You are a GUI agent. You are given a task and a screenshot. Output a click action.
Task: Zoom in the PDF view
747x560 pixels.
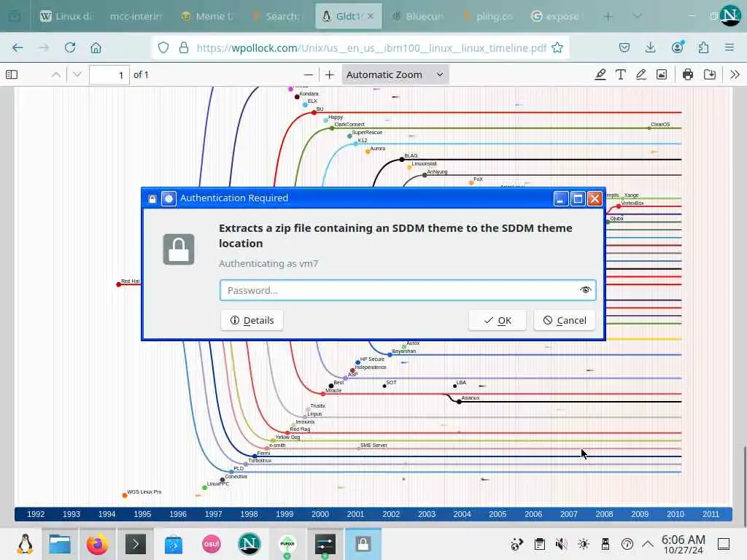pyautogui.click(x=329, y=75)
